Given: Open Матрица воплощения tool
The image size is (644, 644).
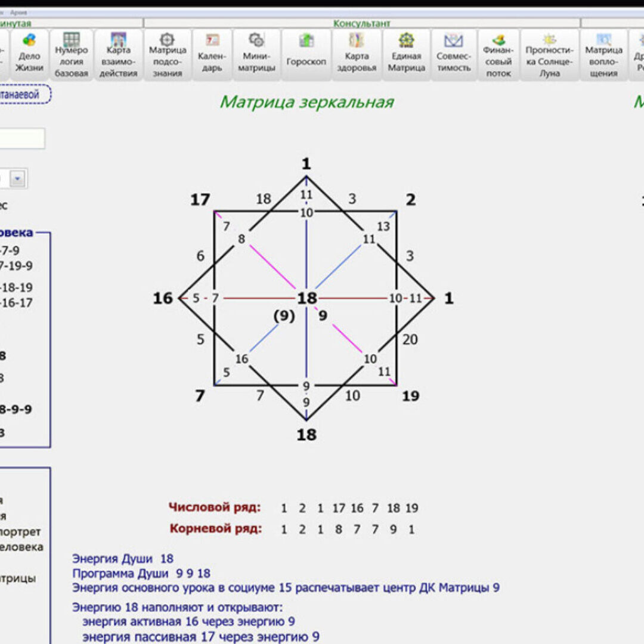Looking at the screenshot, I should [x=603, y=55].
